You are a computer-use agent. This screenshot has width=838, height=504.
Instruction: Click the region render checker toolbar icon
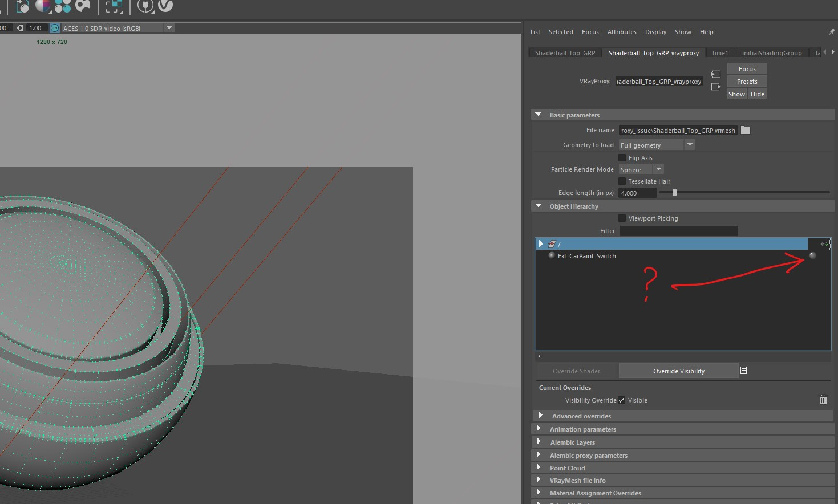[115, 6]
